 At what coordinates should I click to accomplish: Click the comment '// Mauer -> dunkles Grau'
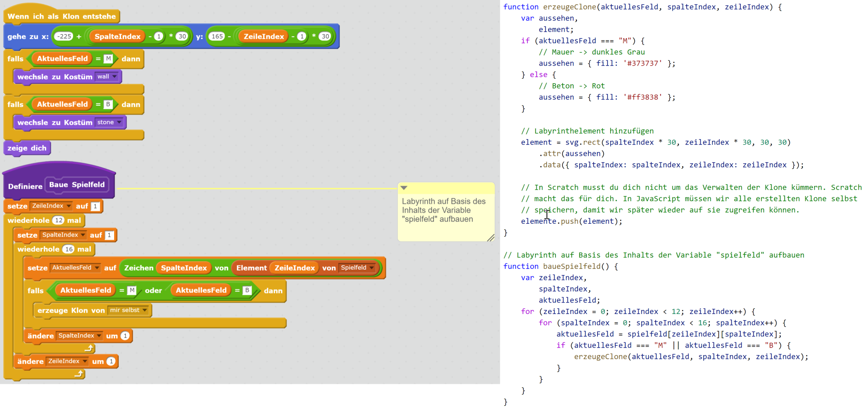[x=592, y=52]
